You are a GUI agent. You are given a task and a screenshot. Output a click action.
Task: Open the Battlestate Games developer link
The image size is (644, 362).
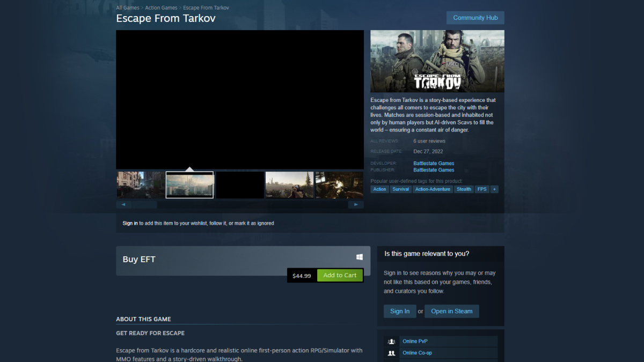(x=434, y=164)
